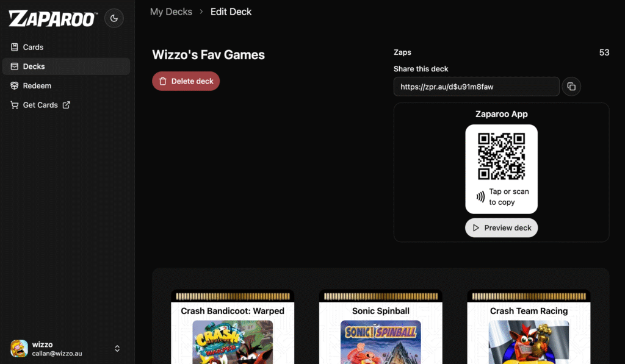Click the Zaps count value 53
Image resolution: width=625 pixels, height=364 pixels.
tap(604, 52)
